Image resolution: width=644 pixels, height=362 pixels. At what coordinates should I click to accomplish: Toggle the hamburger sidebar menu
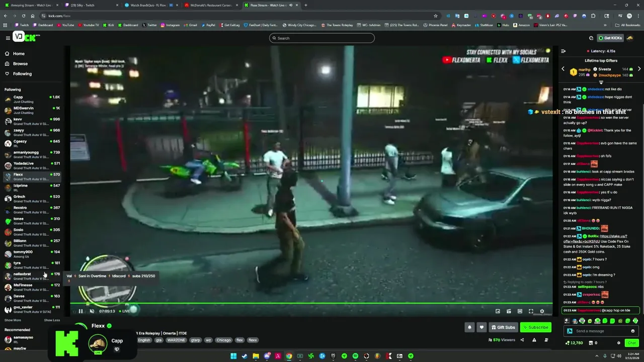8,38
